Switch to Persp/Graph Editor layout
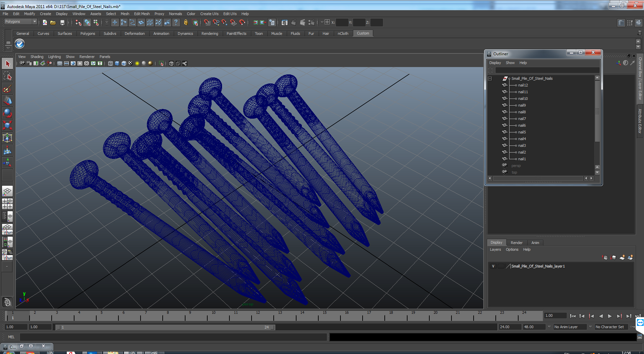Image resolution: width=644 pixels, height=354 pixels. [x=7, y=229]
